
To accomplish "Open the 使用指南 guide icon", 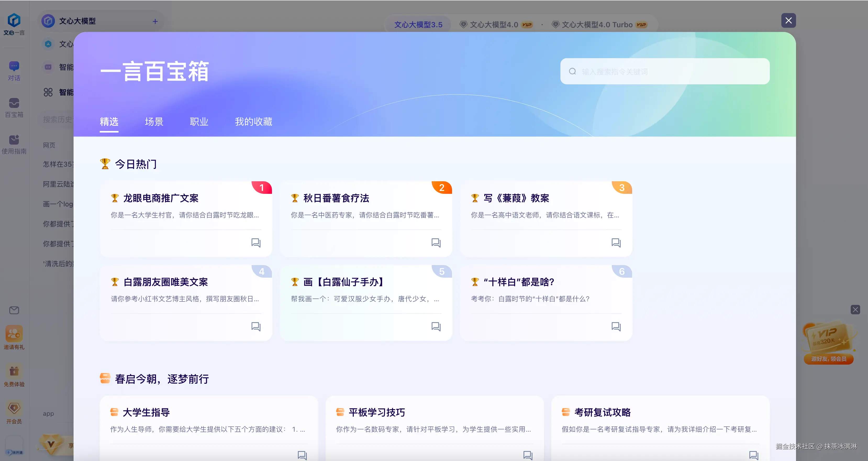I will pos(14,140).
